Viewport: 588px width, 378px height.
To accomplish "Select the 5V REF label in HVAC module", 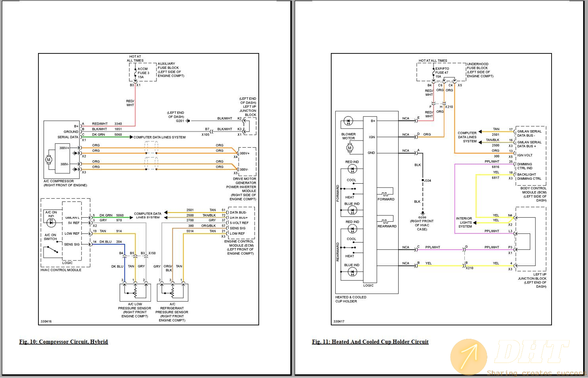I will pos(74,223).
